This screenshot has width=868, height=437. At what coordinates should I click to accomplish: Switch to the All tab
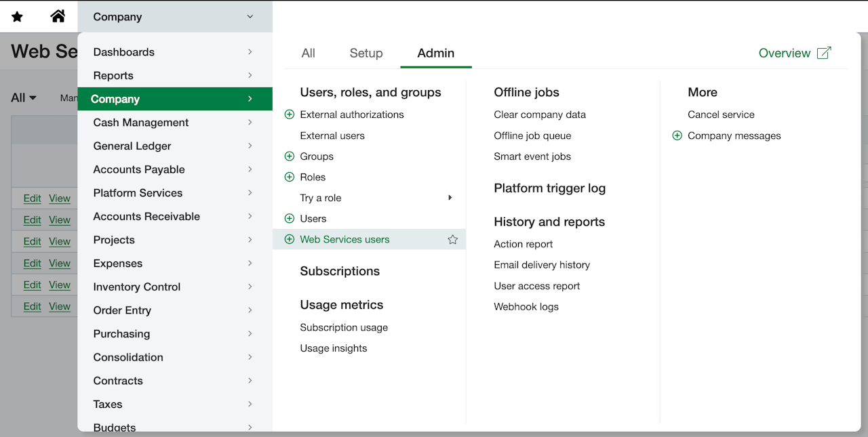[x=309, y=53]
